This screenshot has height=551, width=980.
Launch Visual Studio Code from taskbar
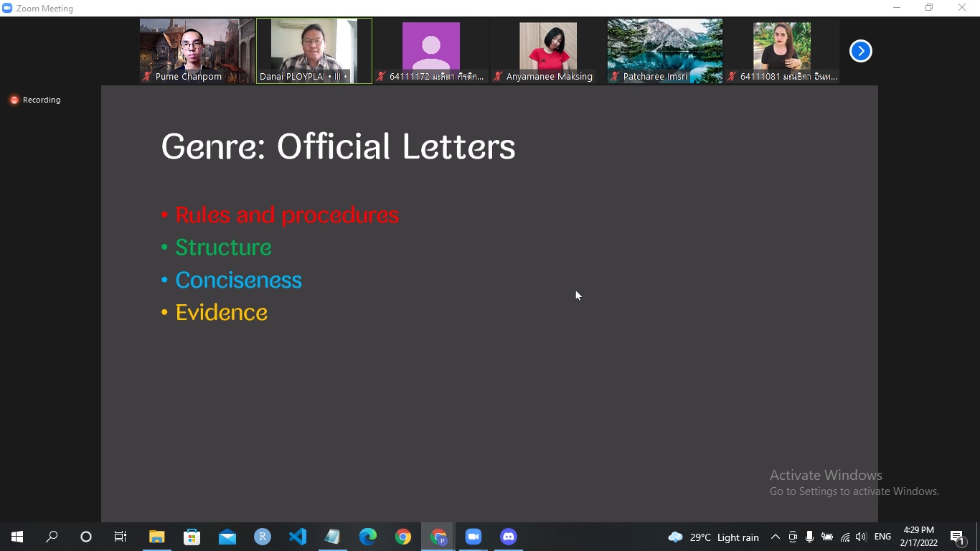[298, 537]
